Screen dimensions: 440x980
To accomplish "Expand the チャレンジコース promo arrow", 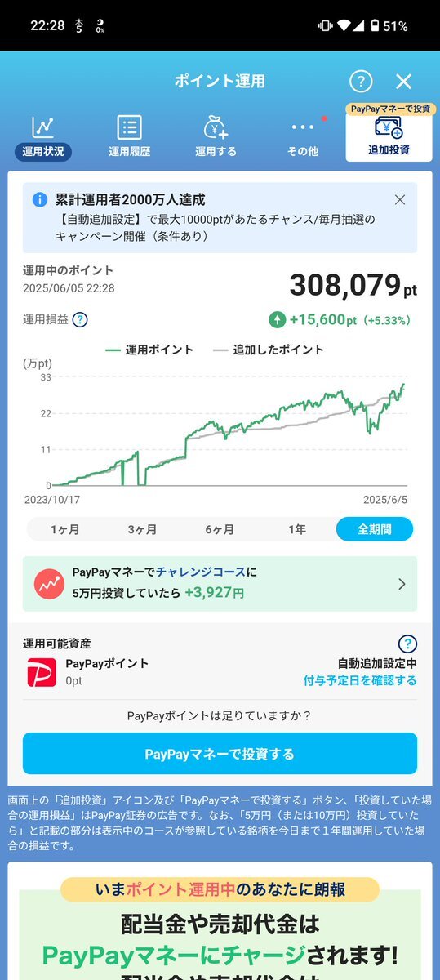I will pos(401,584).
